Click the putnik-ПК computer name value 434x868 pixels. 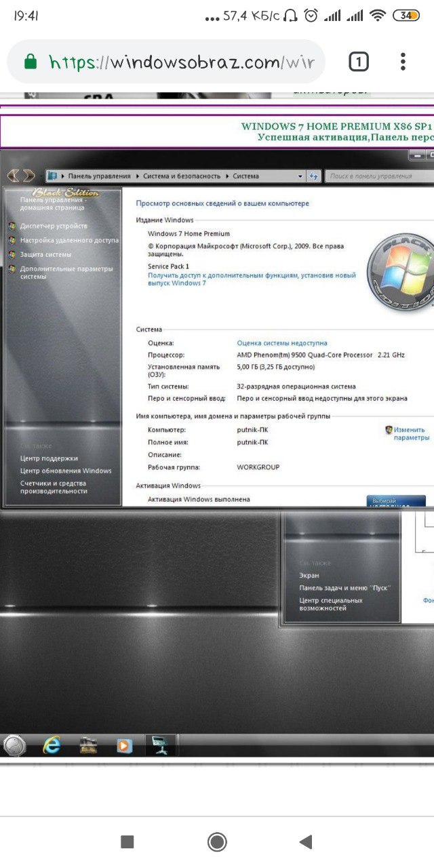tap(252, 430)
